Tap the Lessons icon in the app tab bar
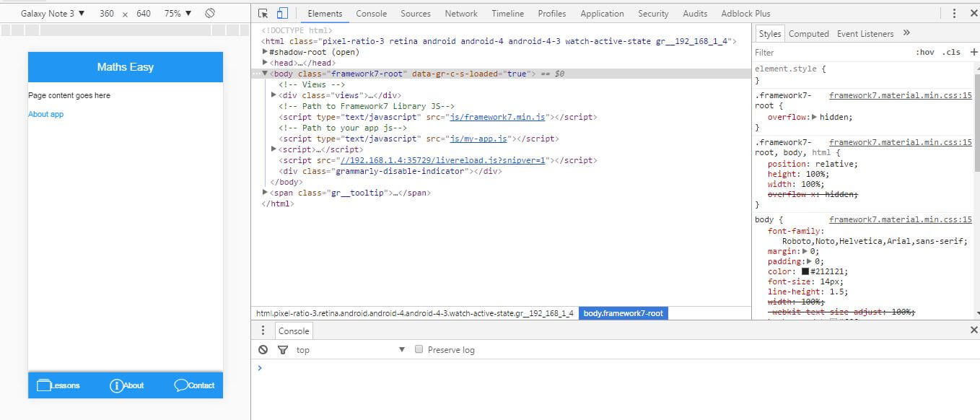The width and height of the screenshot is (980, 420). tap(45, 385)
